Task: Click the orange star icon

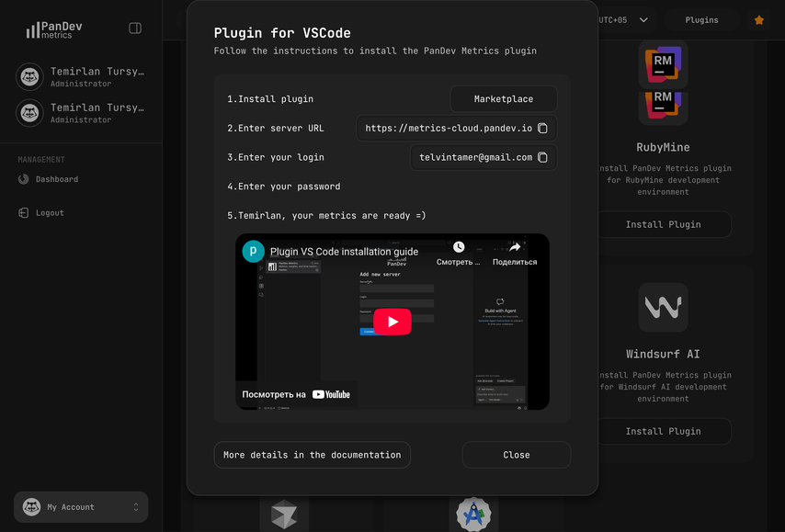Action: click(759, 20)
